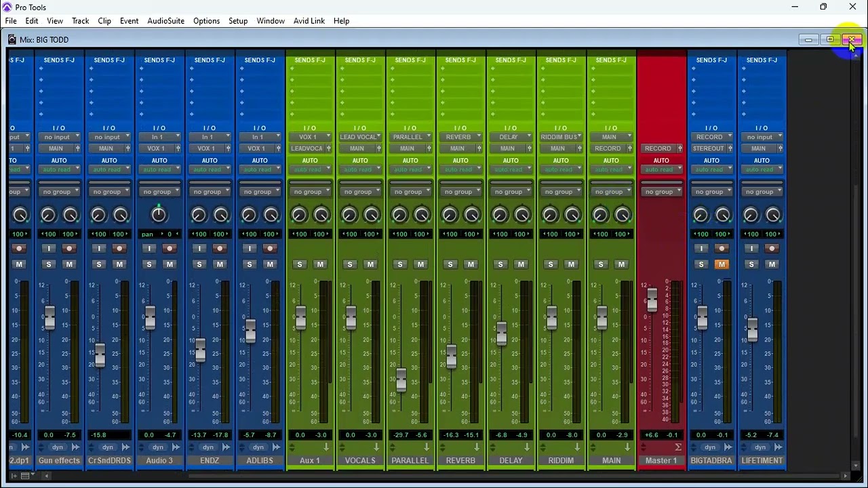Click the record button on CrSndDRDS strip

click(x=119, y=249)
